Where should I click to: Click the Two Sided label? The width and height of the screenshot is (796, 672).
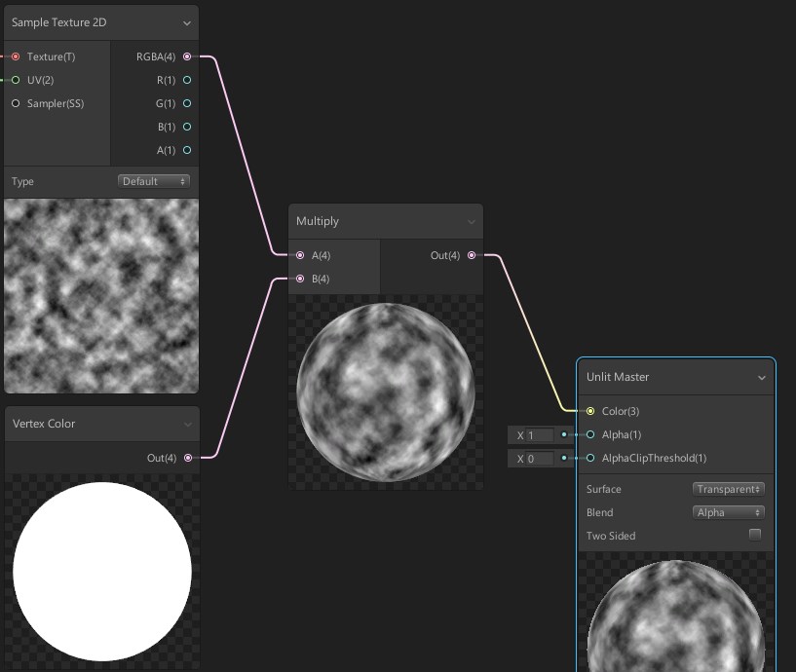[x=611, y=536]
